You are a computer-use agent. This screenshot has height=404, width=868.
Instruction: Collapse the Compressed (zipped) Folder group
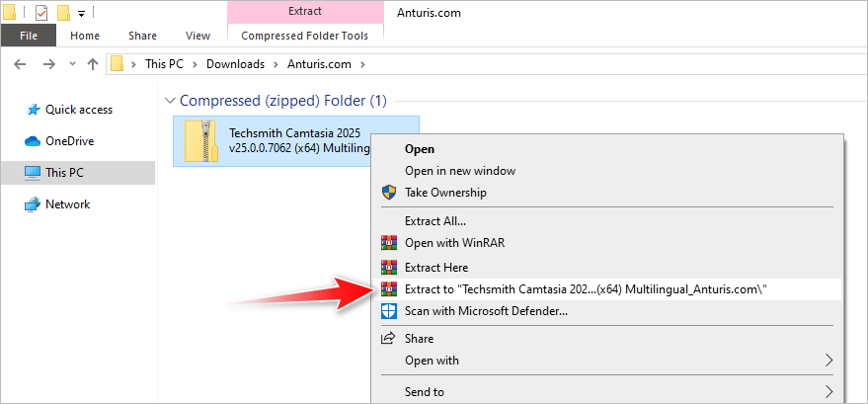coord(172,101)
